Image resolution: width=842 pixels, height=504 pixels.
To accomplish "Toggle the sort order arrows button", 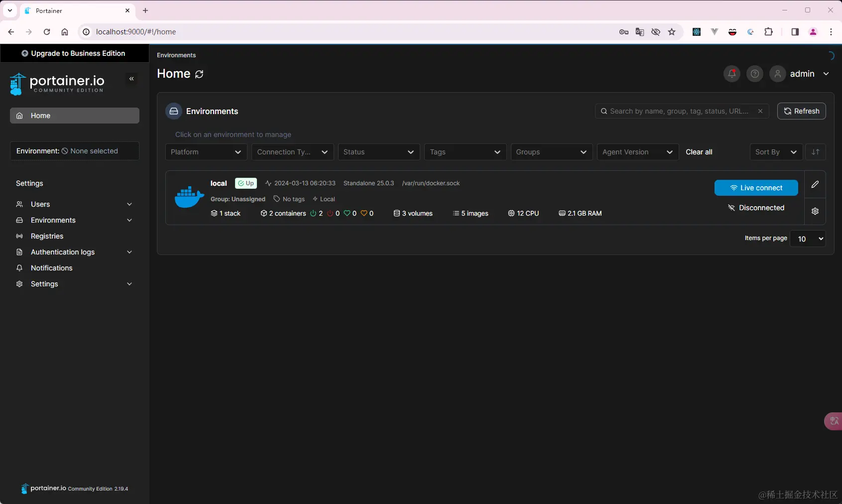I will click(x=816, y=152).
